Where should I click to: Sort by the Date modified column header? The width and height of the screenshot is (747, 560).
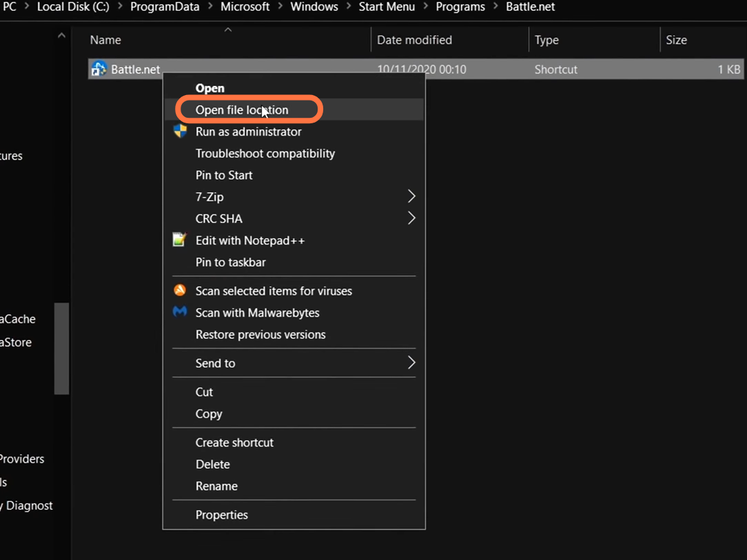click(414, 40)
